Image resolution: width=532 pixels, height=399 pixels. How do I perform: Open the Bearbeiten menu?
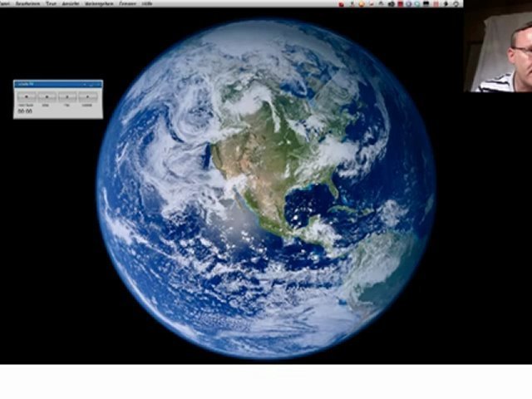tap(27, 4)
